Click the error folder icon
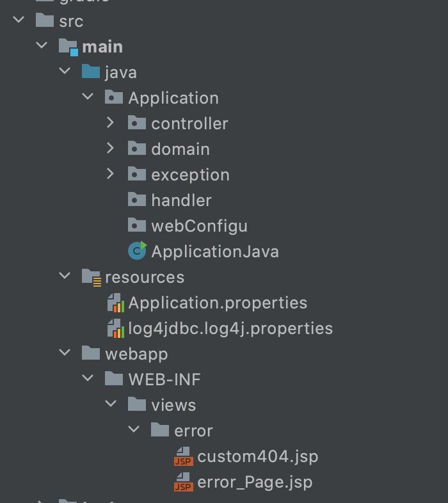Image resolution: width=448 pixels, height=503 pixels. pyautogui.click(x=160, y=429)
